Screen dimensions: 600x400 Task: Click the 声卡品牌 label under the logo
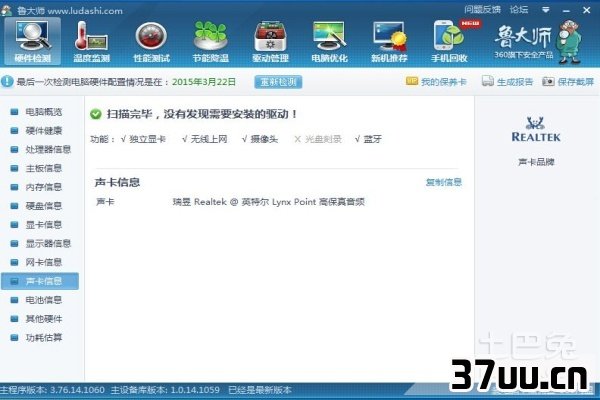(536, 162)
